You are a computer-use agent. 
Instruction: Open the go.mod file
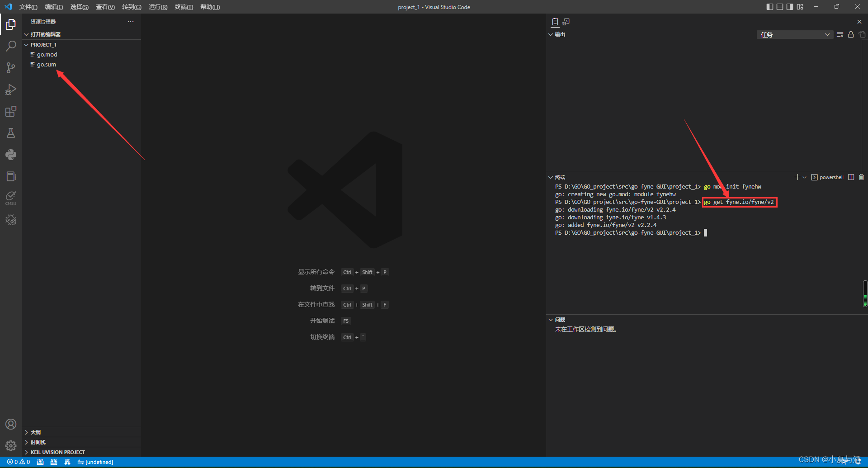point(81,54)
